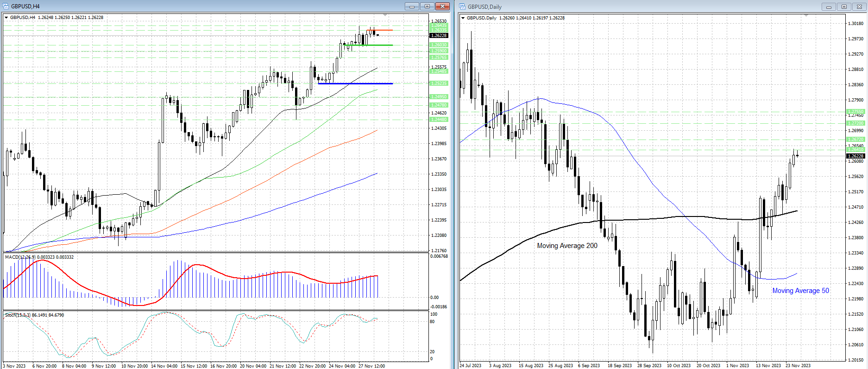Select the thick blue horizontal line on H4 chart
The width and height of the screenshot is (868, 369).
pyautogui.click(x=356, y=83)
